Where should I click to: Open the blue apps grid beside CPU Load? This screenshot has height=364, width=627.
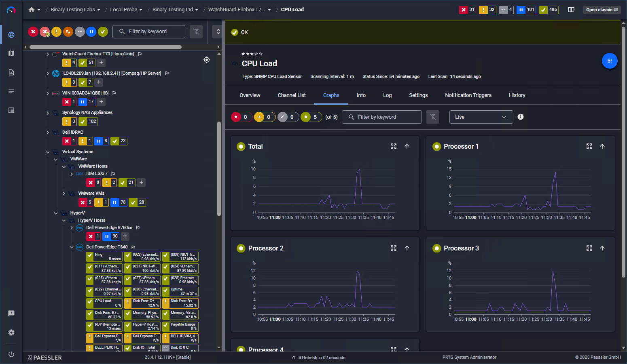610,60
